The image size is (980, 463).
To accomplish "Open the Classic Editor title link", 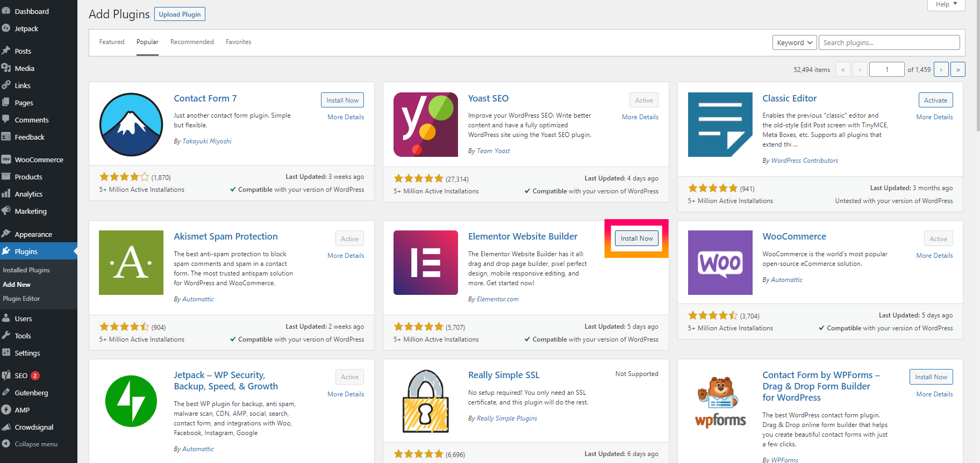I will pyautogui.click(x=789, y=98).
